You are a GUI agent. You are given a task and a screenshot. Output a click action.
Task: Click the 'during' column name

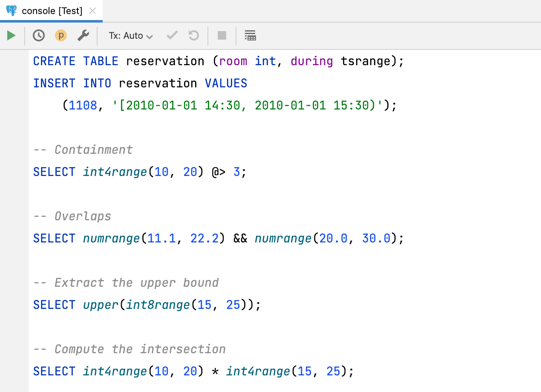[312, 61]
